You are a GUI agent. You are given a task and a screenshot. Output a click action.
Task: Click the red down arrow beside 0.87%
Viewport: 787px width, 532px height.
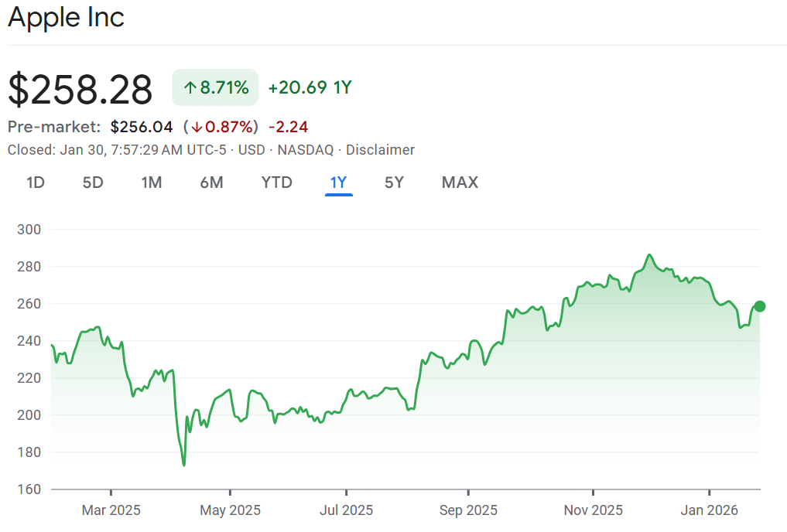[197, 127]
